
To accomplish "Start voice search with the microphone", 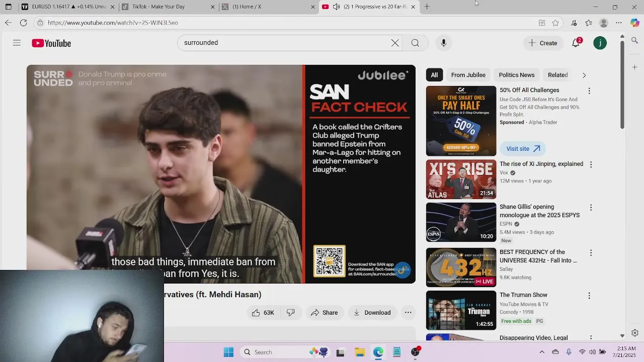I will point(444,43).
